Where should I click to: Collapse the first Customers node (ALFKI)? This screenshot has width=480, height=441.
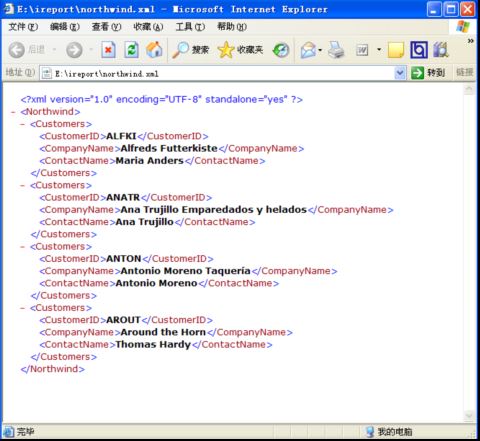[23, 124]
